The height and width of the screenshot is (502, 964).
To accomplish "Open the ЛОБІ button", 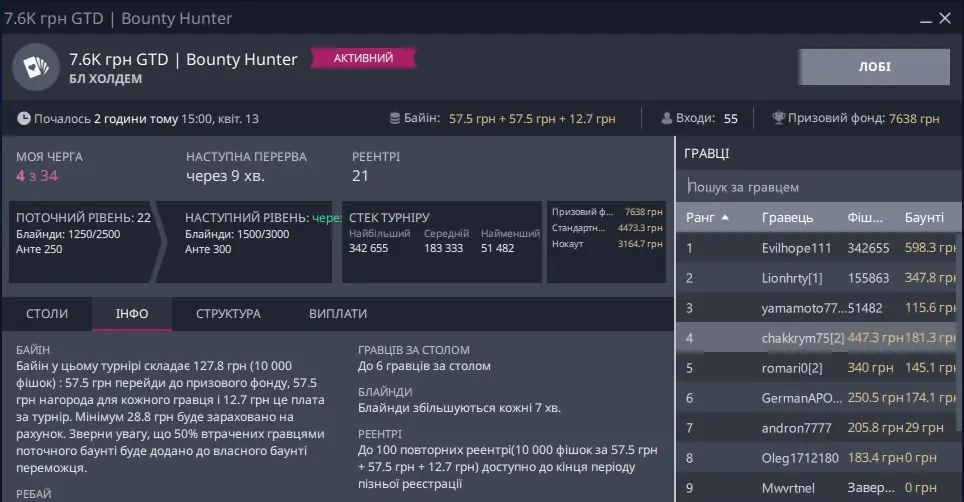I will click(x=873, y=67).
